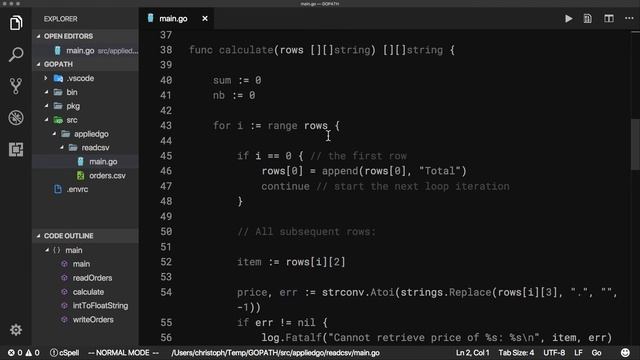Click the "Total" string on line 46
The width and height of the screenshot is (640, 360).
[440, 171]
